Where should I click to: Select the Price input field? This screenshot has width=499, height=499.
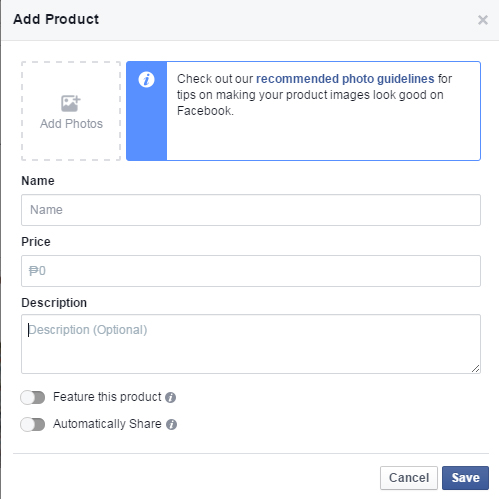tap(251, 271)
